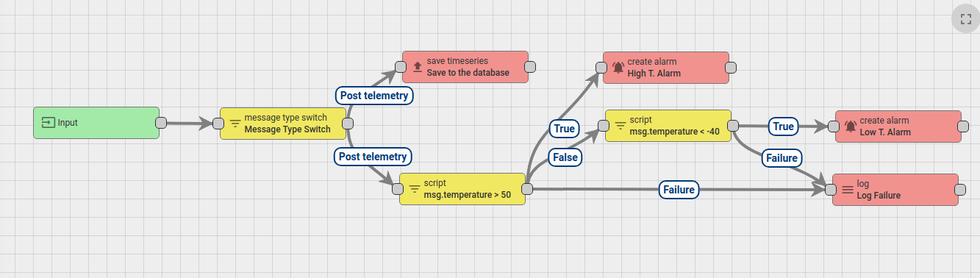Select the Message Type Switch node body
The width and height of the screenshot is (980, 278).
point(283,124)
